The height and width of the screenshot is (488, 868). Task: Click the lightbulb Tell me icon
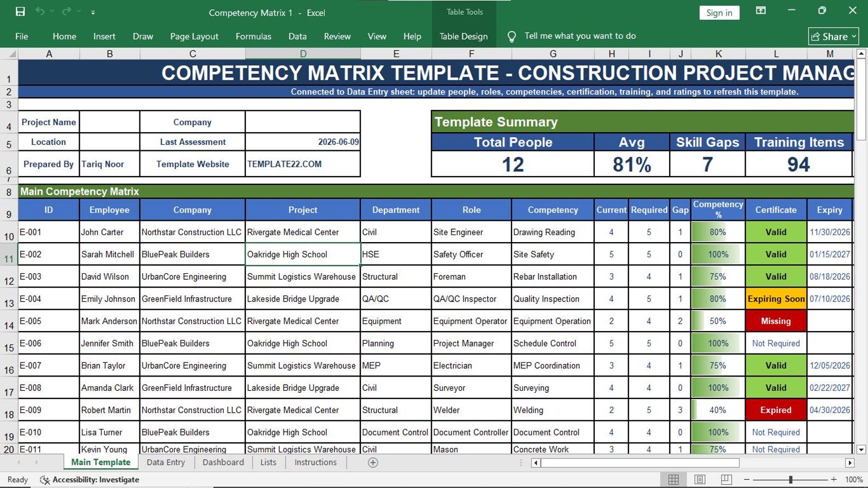pyautogui.click(x=512, y=36)
